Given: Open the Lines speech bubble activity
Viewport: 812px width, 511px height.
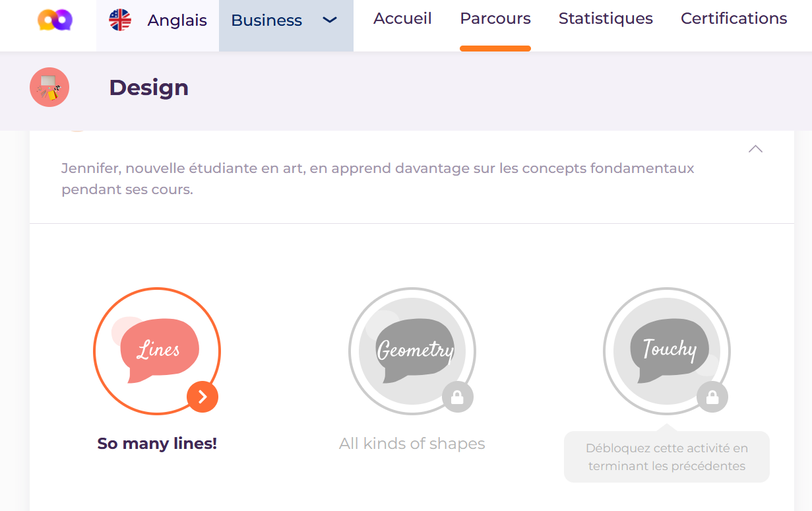Looking at the screenshot, I should (157, 349).
